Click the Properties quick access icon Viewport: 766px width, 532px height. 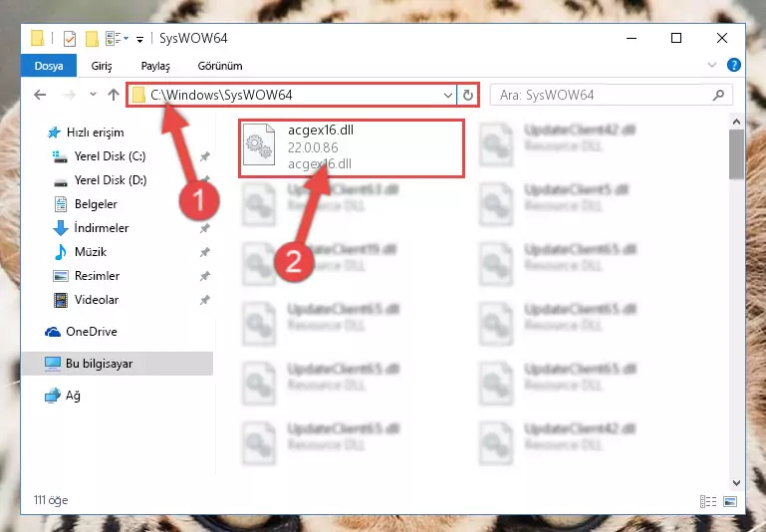point(70,38)
